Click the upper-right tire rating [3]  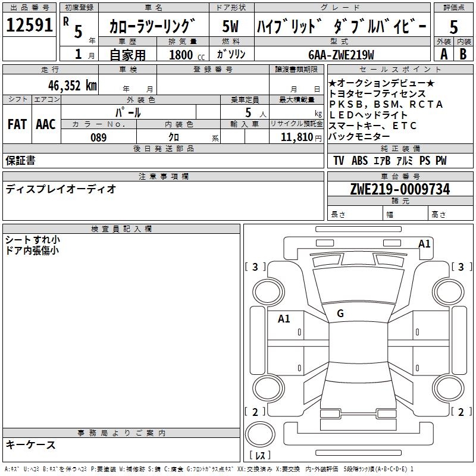[460, 267]
